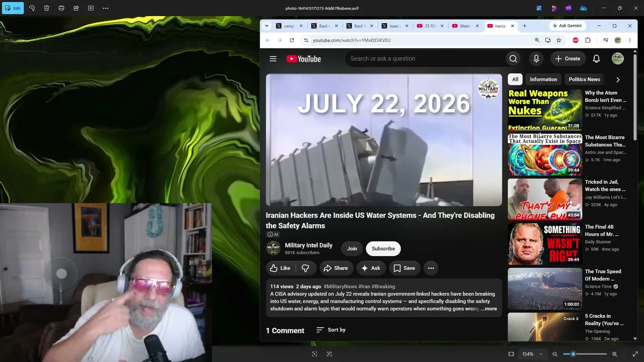Screen dimensions: 644x362
Task: Open the Chrome tab search dropdown arrow
Action: click(x=267, y=26)
